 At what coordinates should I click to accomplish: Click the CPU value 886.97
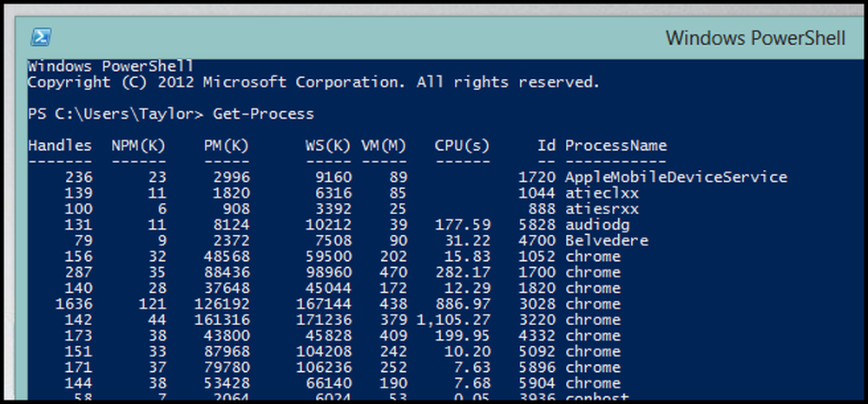pyautogui.click(x=463, y=304)
